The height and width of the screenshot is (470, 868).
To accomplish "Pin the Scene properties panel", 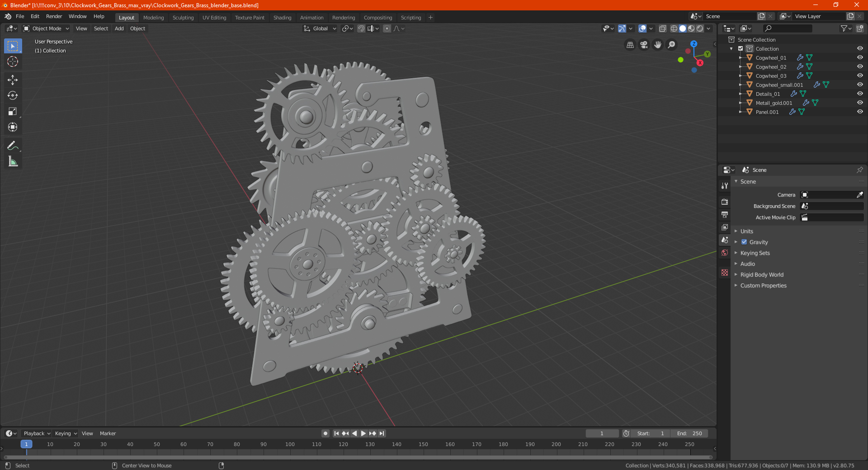I will coord(859,170).
